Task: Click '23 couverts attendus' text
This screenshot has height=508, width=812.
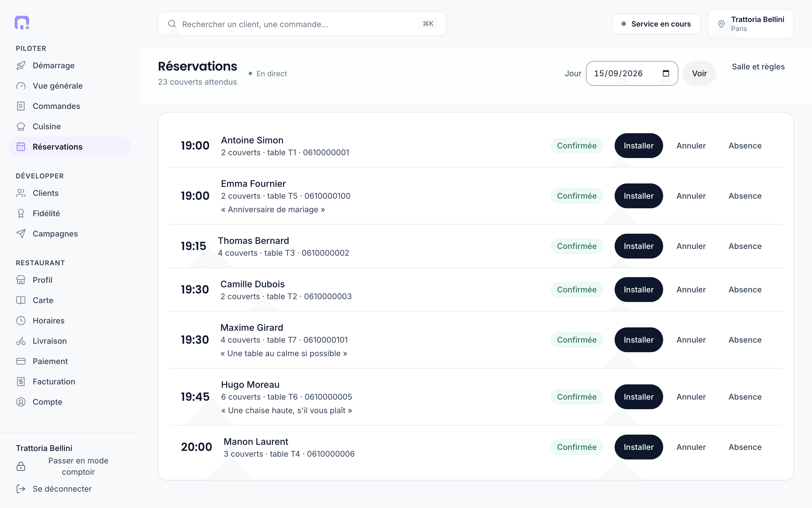Action: pos(197,82)
